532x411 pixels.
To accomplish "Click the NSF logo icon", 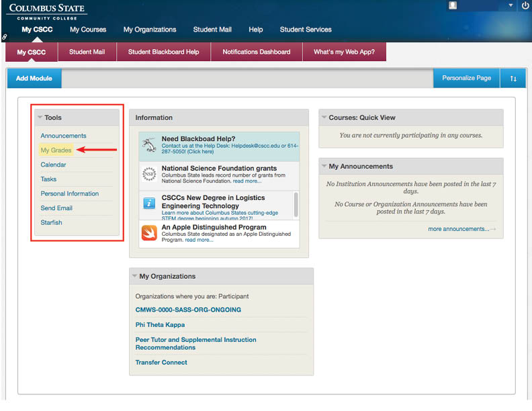I will pos(149,174).
